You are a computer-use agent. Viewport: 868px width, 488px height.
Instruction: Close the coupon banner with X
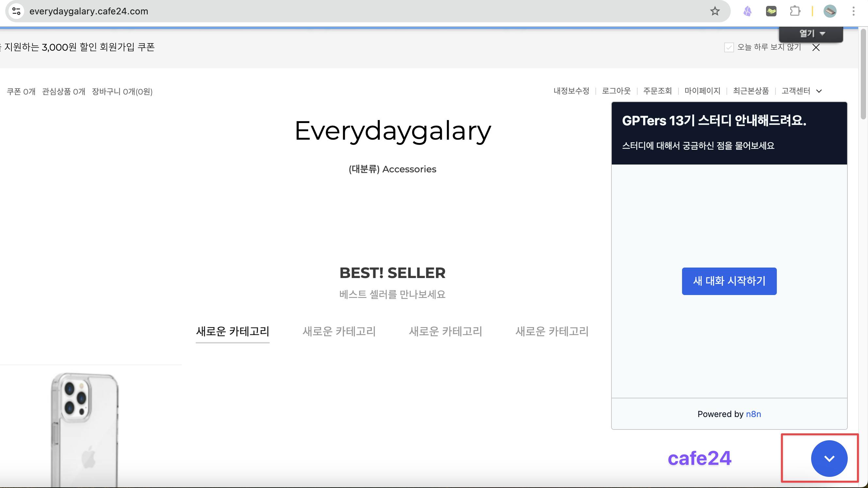(x=816, y=47)
